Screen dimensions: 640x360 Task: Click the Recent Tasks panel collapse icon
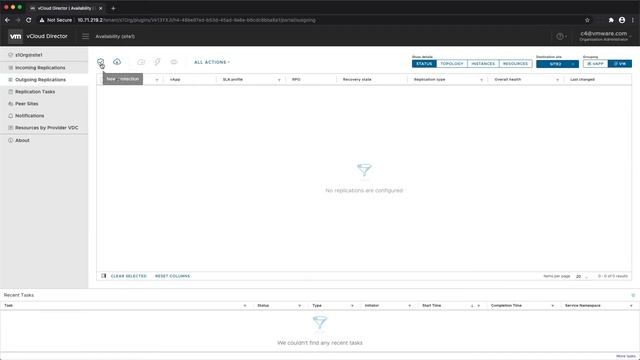pos(633,295)
